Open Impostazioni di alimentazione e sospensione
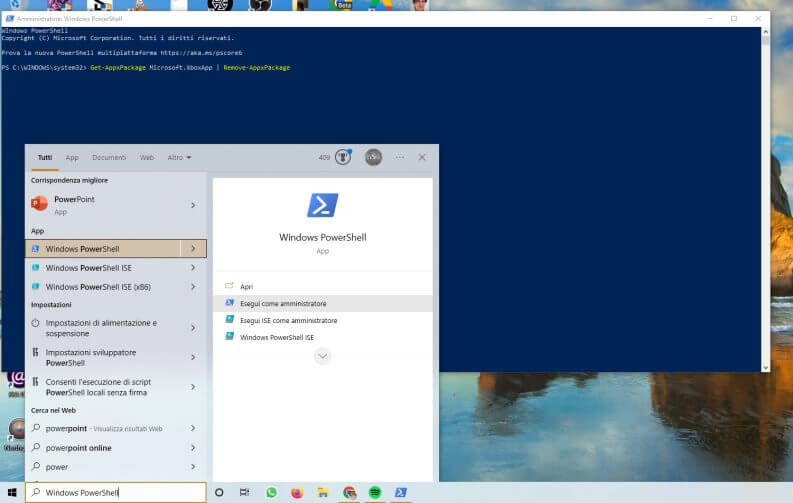 point(103,328)
